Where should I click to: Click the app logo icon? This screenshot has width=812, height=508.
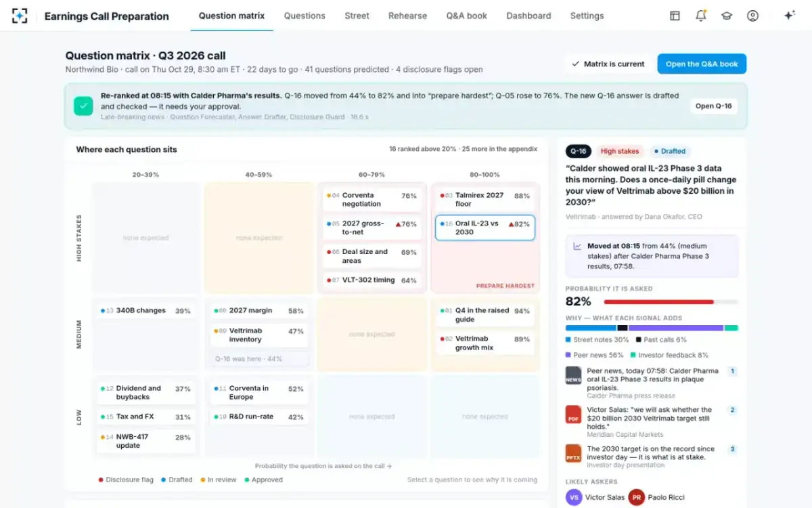click(x=20, y=16)
